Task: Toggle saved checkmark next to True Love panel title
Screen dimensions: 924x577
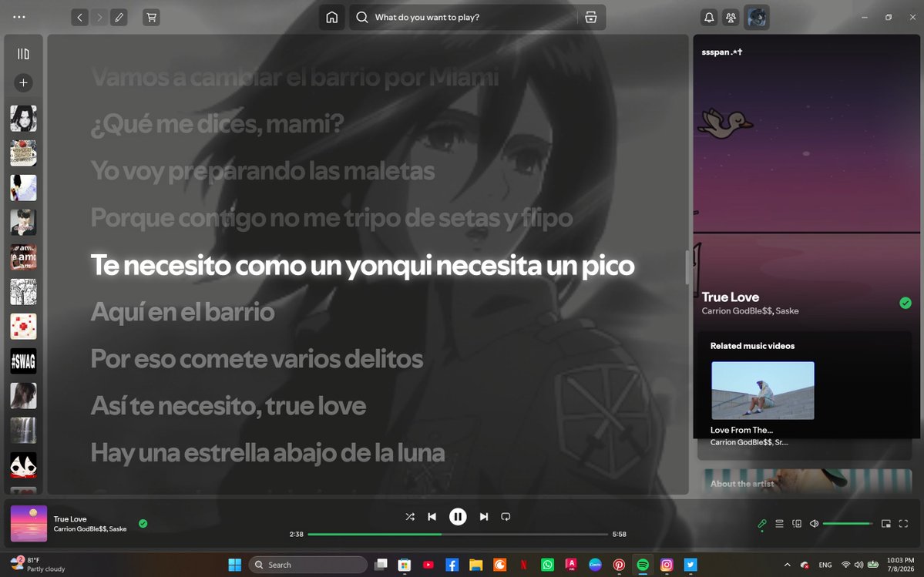Action: (906, 303)
